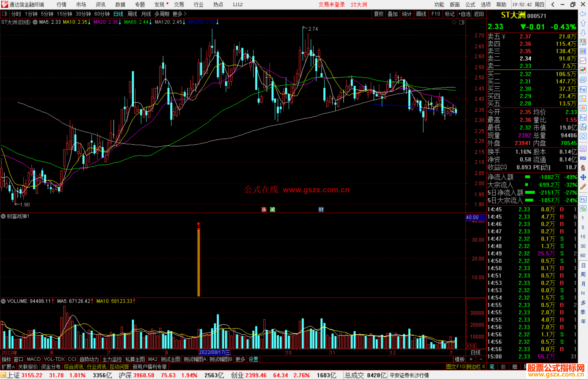Open the F10 info sidebar icon
Image resolution: width=588 pixels, height=380 pixels.
coord(583,89)
